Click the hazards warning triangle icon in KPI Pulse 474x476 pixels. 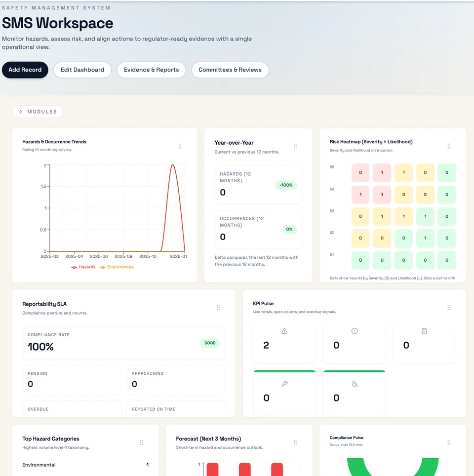coord(284,331)
